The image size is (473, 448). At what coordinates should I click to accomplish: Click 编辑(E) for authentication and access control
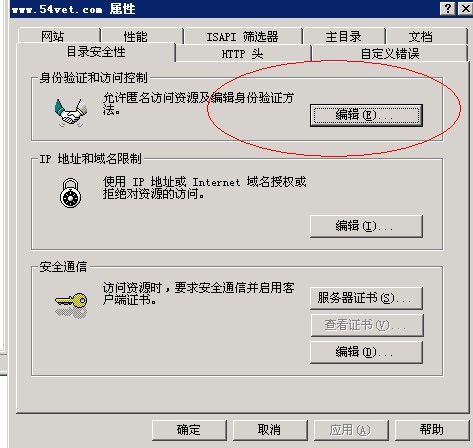coord(366,115)
